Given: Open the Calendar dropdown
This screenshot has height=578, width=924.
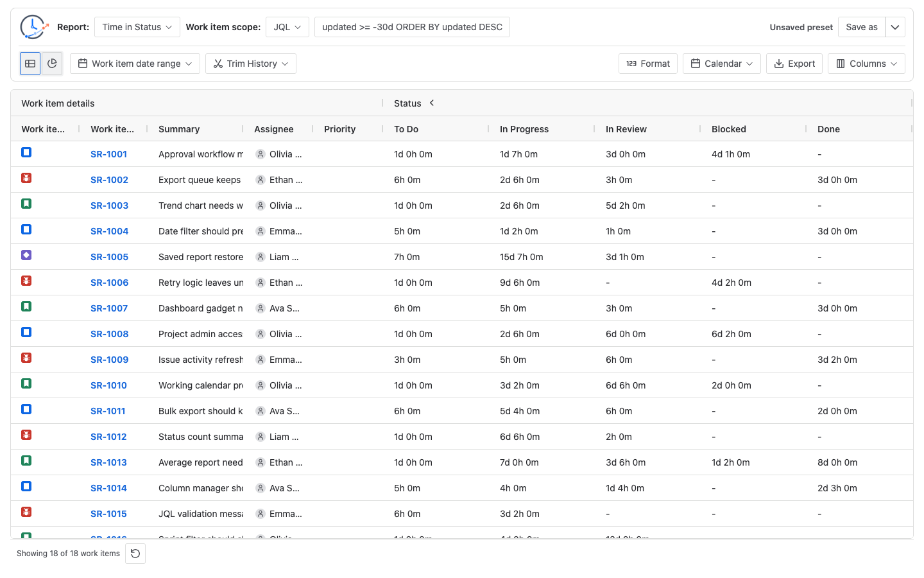Looking at the screenshot, I should pos(722,64).
